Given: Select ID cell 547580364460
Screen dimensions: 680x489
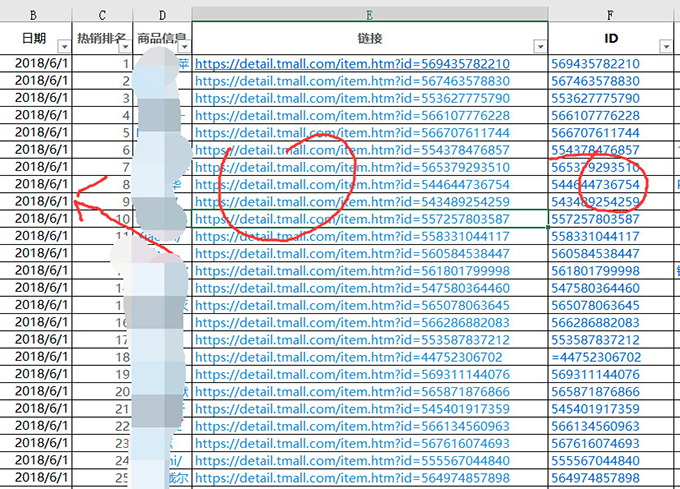Looking at the screenshot, I should click(611, 288).
